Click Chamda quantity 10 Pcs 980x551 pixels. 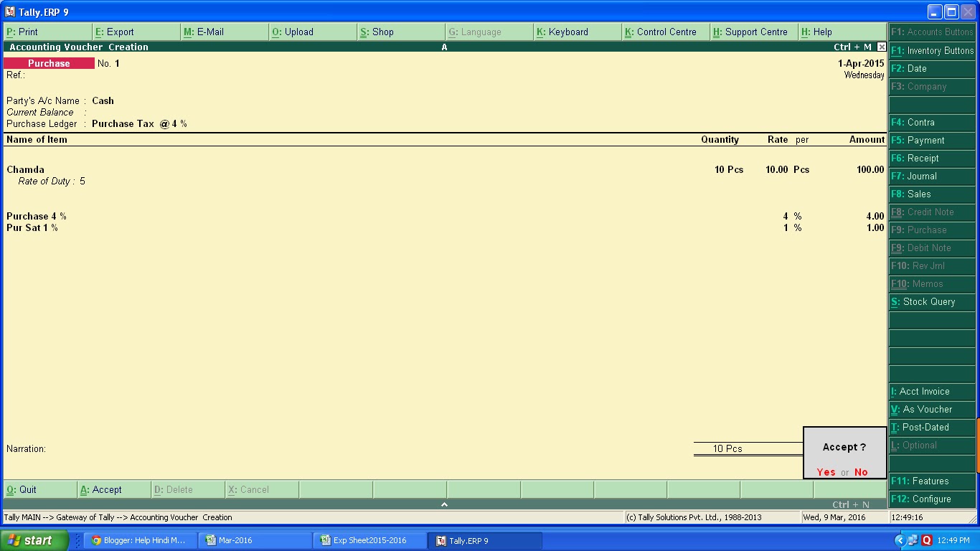point(729,169)
